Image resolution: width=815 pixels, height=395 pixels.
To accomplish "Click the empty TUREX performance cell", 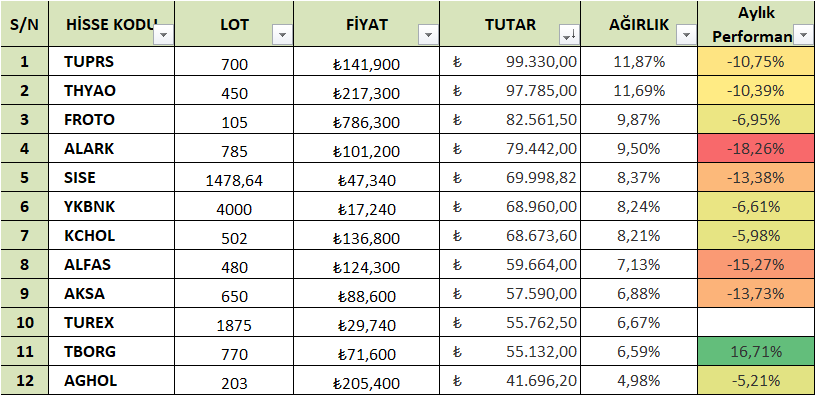I will pyautogui.click(x=756, y=323).
